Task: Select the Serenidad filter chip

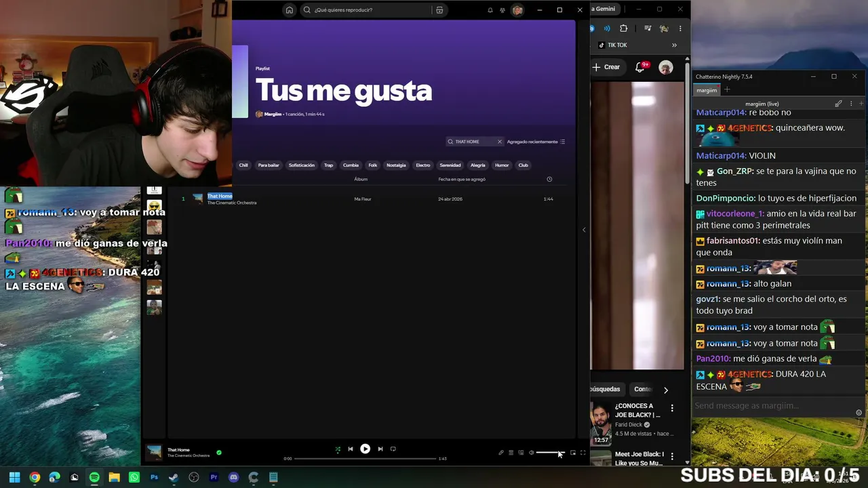Action: point(450,165)
